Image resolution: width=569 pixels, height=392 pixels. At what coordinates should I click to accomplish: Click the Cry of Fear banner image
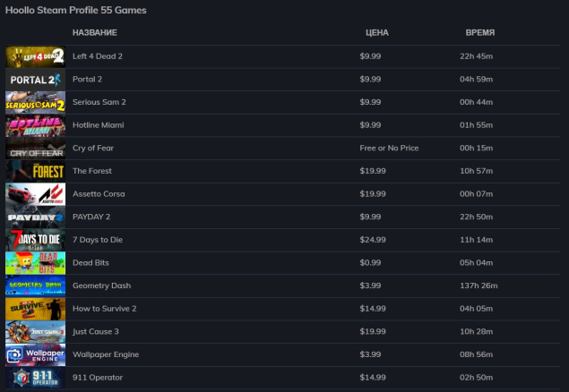click(x=35, y=149)
